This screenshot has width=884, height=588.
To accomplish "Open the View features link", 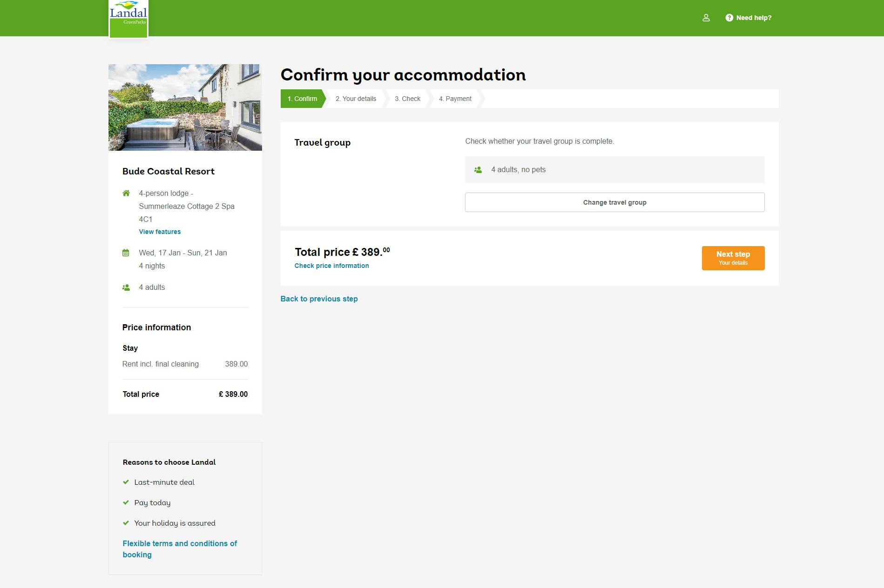I will pyautogui.click(x=159, y=232).
